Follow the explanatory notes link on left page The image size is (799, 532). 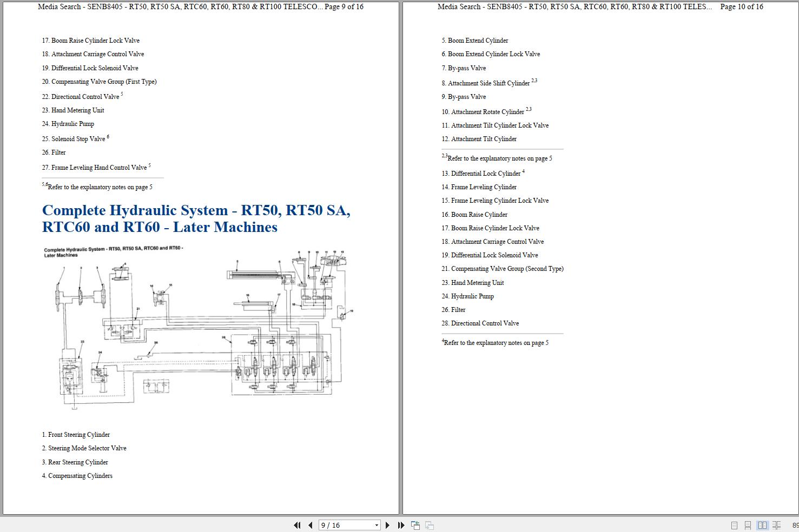tap(100, 187)
